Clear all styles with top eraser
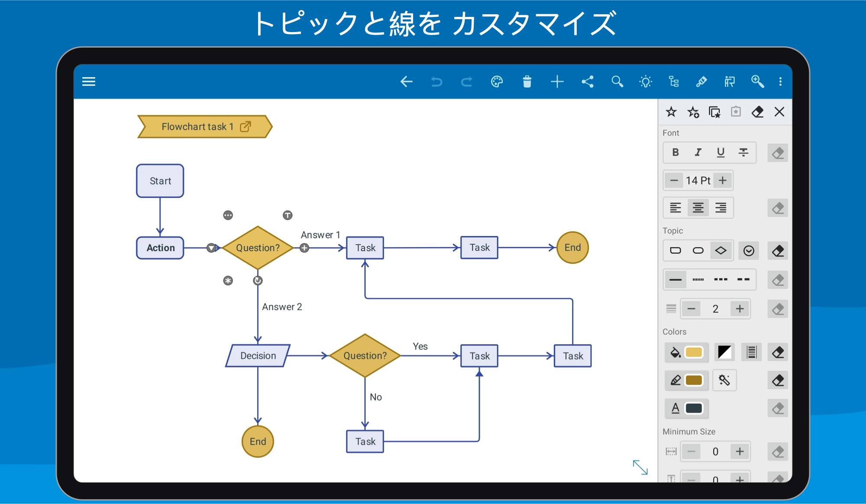 (757, 112)
